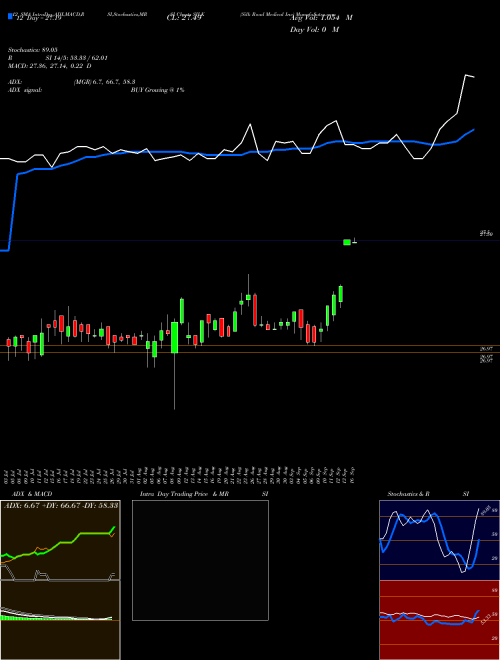Click the empty Intra Day Trading Price panel
The image size is (500, 660).
click(200, 560)
